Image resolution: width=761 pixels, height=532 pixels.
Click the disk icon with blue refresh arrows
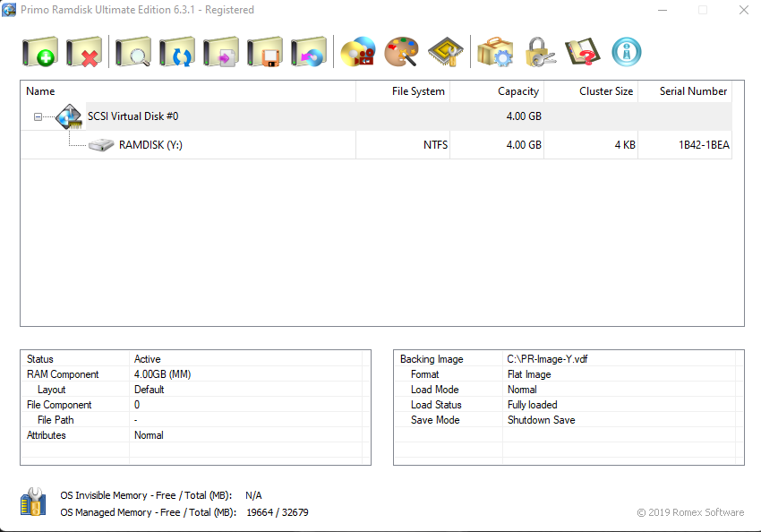177,52
